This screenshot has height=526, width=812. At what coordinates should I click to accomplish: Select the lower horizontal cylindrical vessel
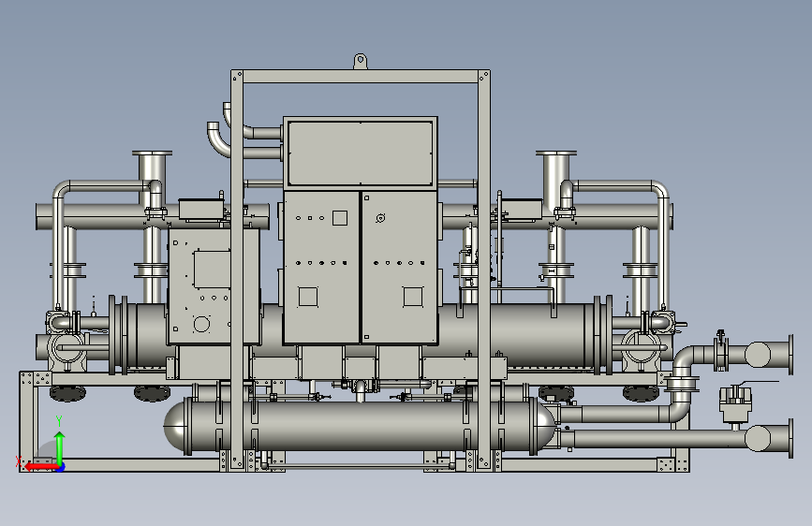pos(360,426)
